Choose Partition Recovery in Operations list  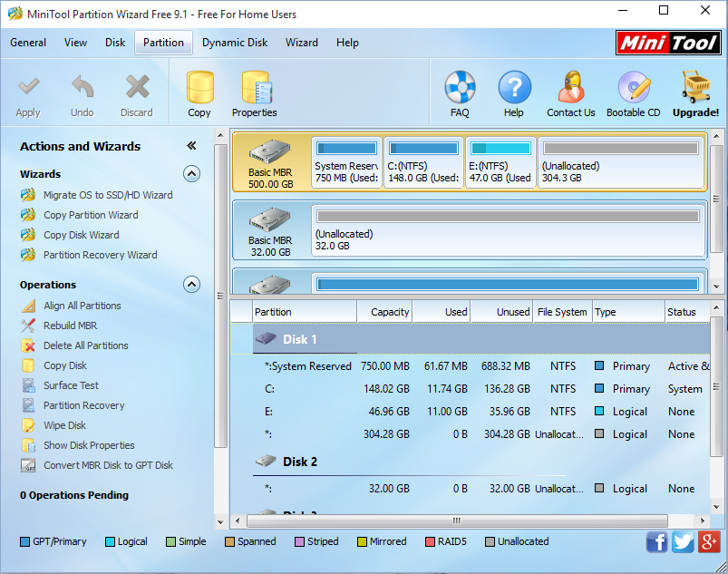pos(84,405)
